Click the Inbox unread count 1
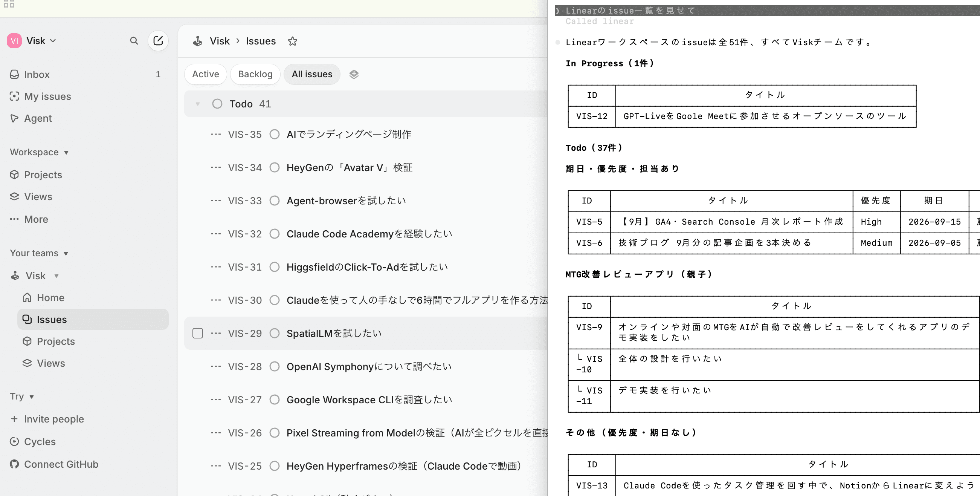980x496 pixels. point(158,74)
